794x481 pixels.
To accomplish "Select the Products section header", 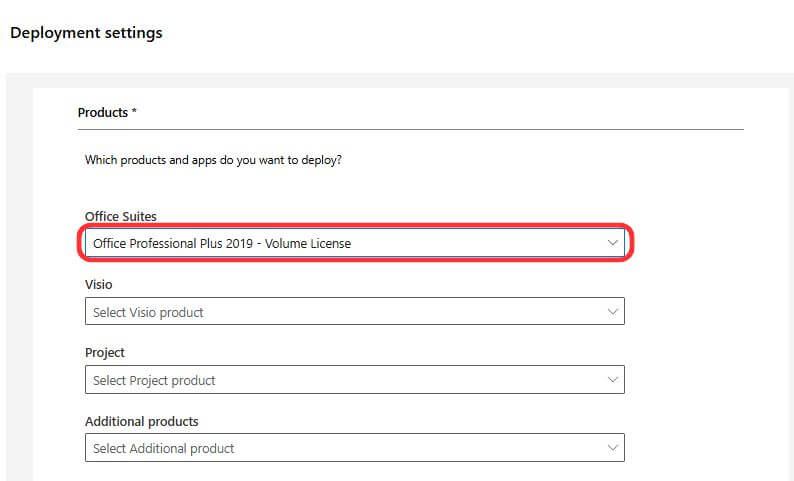I will point(103,113).
